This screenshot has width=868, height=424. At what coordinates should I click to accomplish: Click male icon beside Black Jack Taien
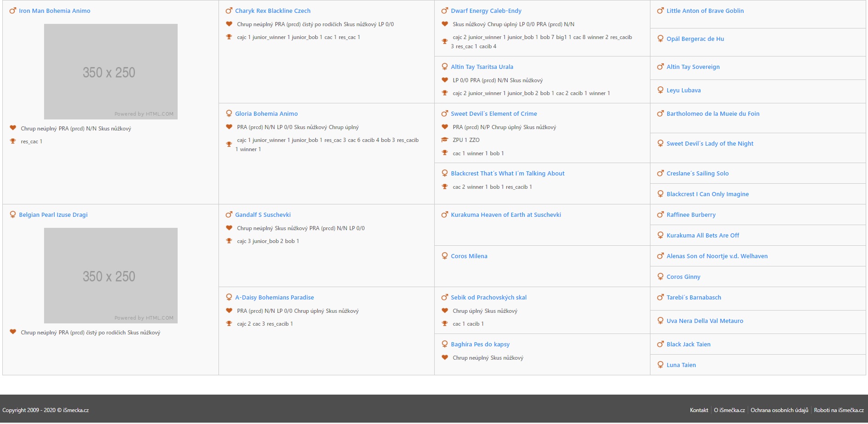(x=660, y=344)
